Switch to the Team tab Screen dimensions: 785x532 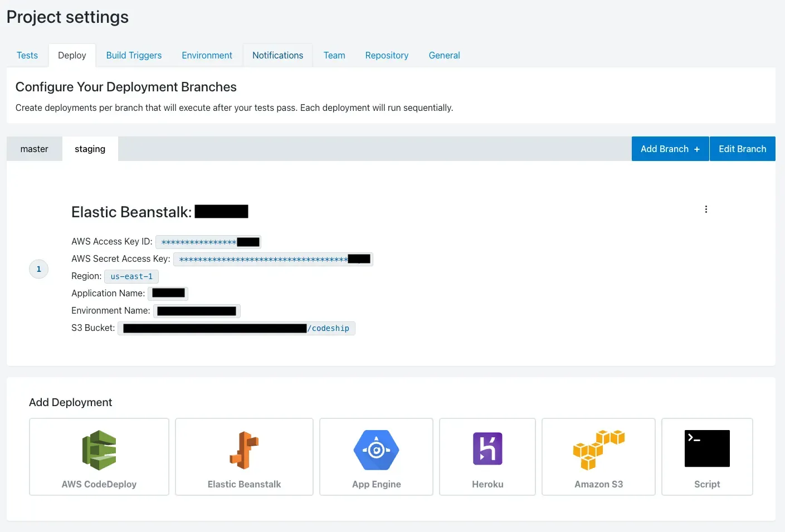[334, 56]
